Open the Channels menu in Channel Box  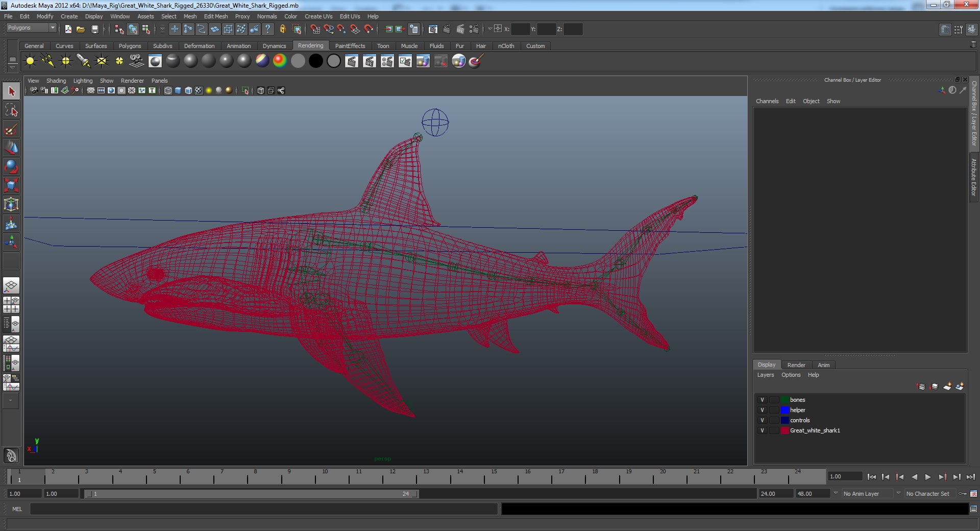point(767,101)
